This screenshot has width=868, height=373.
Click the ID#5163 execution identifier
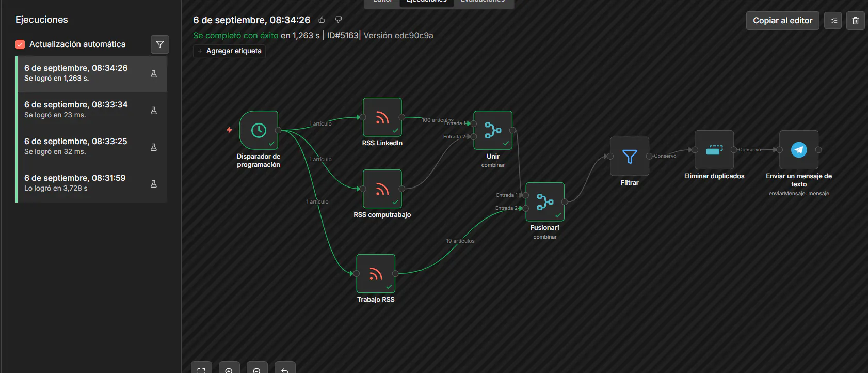343,35
